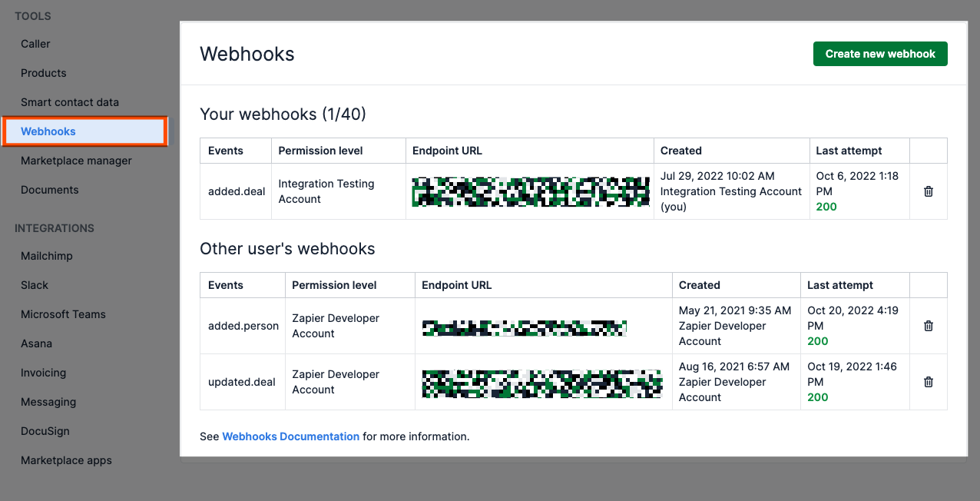Open Caller in the Tools sidebar
This screenshot has height=501, width=980.
click(35, 44)
